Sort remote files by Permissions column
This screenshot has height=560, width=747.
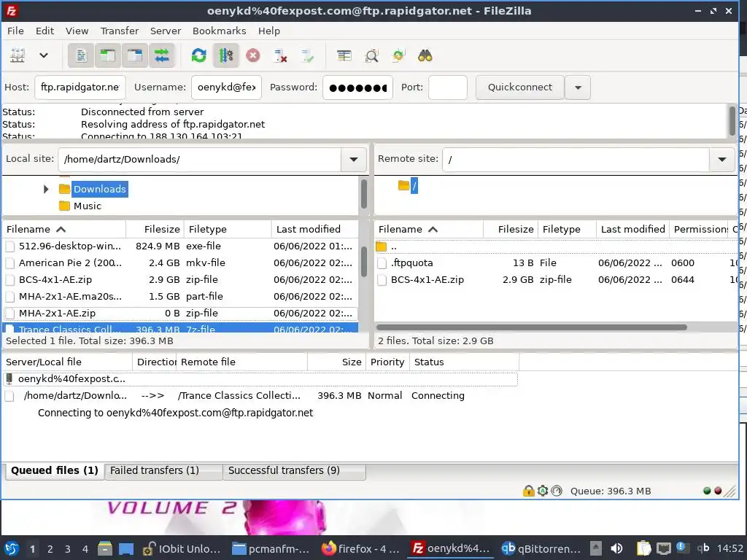tap(698, 229)
